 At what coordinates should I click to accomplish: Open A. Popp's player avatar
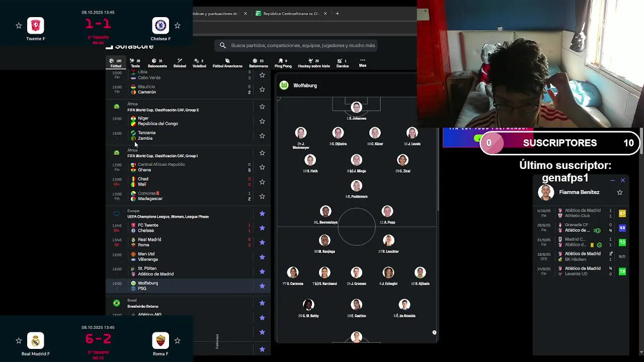[x=387, y=211]
